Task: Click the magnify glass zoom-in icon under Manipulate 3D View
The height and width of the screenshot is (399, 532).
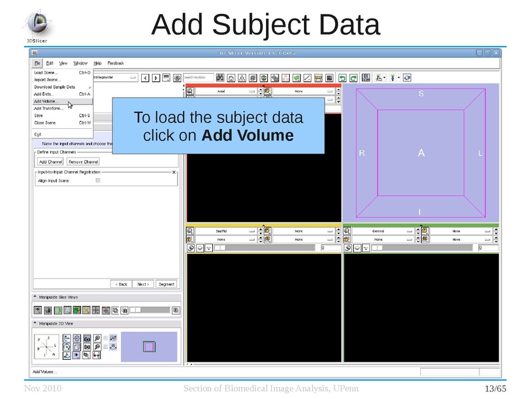Action: tap(97, 339)
